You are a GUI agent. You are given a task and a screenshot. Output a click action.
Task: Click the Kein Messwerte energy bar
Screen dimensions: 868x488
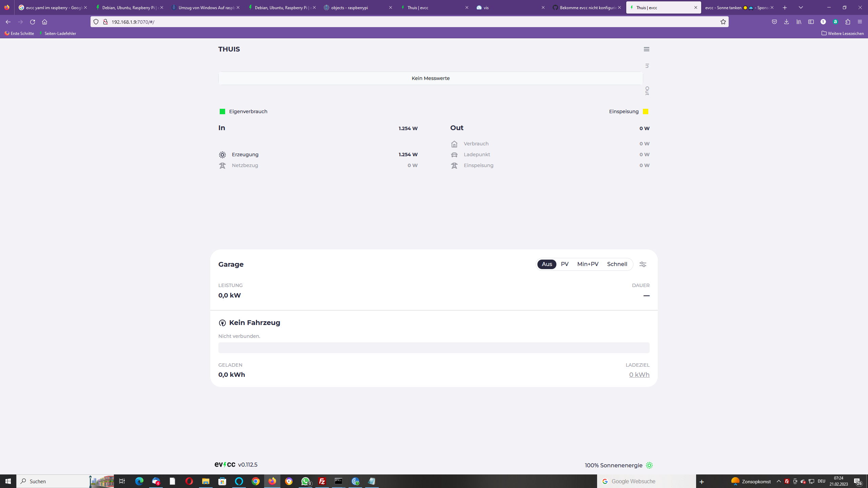pos(431,78)
